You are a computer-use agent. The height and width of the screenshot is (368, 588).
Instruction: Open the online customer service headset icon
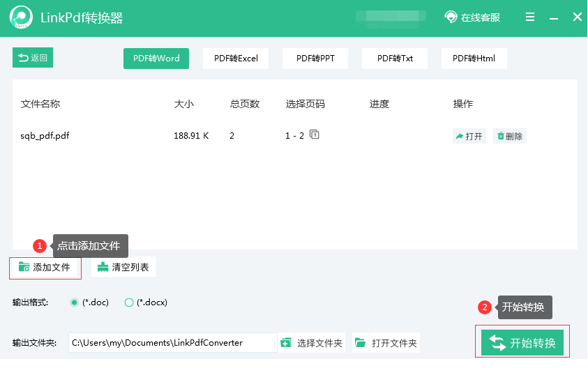451,17
